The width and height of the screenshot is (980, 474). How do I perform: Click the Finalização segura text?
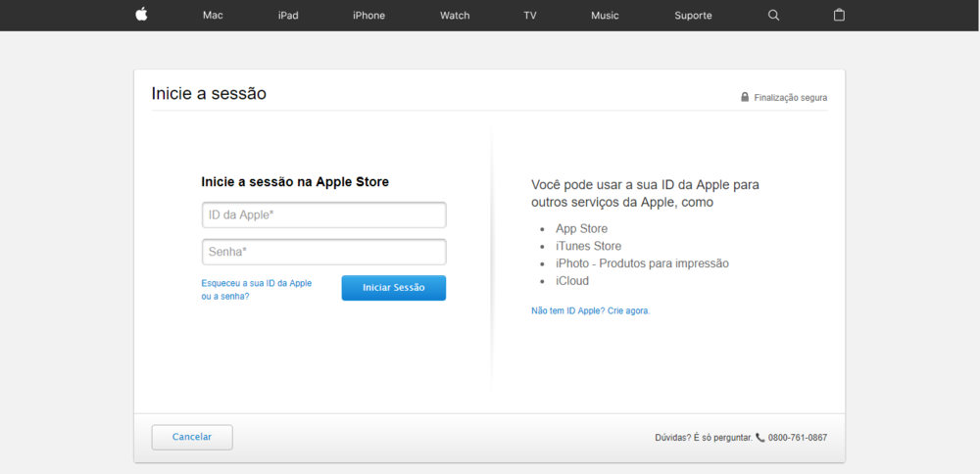pyautogui.click(x=791, y=98)
